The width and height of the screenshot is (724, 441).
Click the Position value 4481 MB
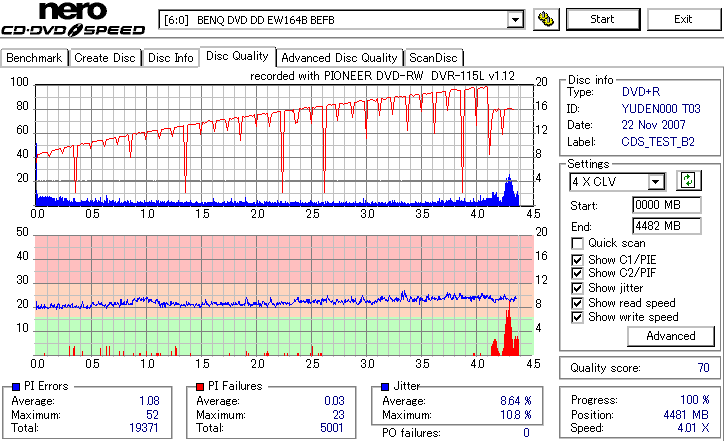[x=686, y=415]
